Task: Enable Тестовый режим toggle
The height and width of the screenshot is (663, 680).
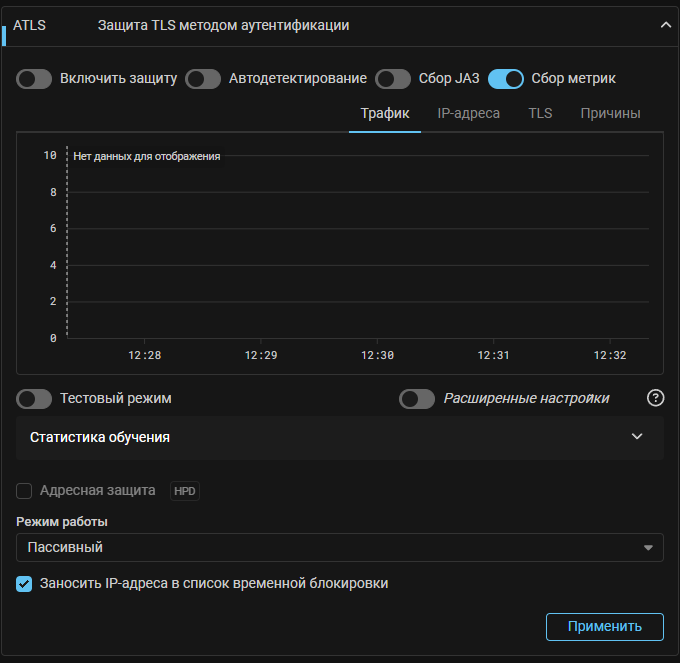Action: [x=34, y=399]
